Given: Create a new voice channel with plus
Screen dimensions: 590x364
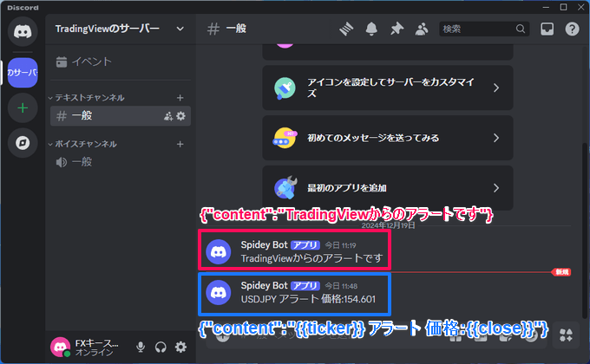Looking at the screenshot, I should pyautogui.click(x=180, y=144).
